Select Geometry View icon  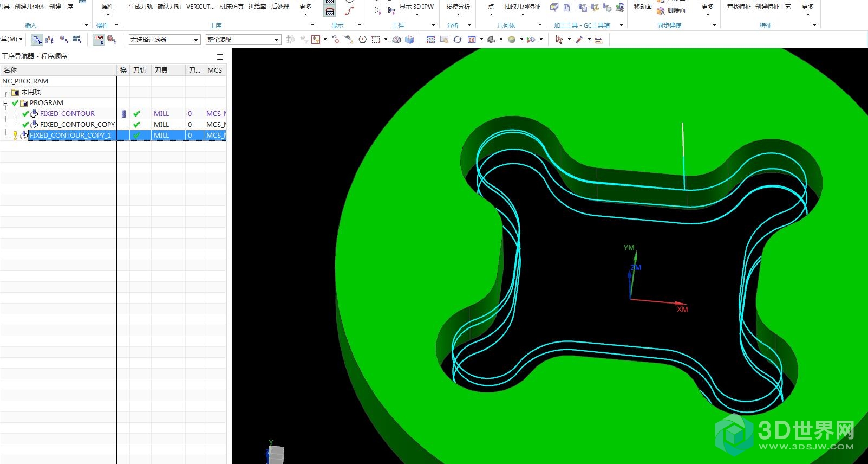point(64,40)
